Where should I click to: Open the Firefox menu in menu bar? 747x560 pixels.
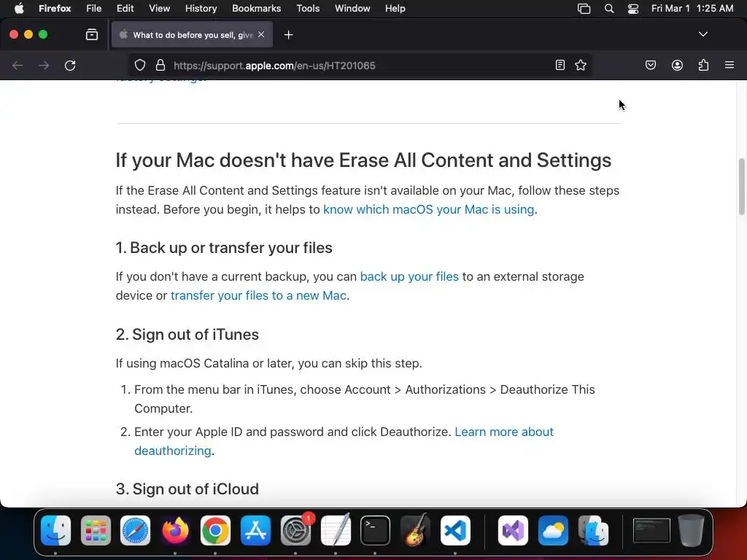coord(55,9)
